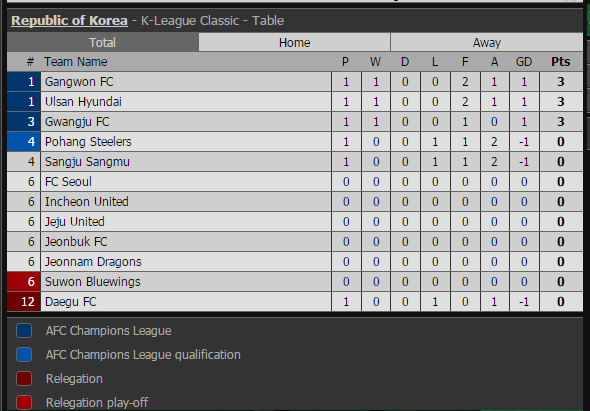
Task: Click the dark red Relegation legend swatch
Action: pyautogui.click(x=24, y=379)
